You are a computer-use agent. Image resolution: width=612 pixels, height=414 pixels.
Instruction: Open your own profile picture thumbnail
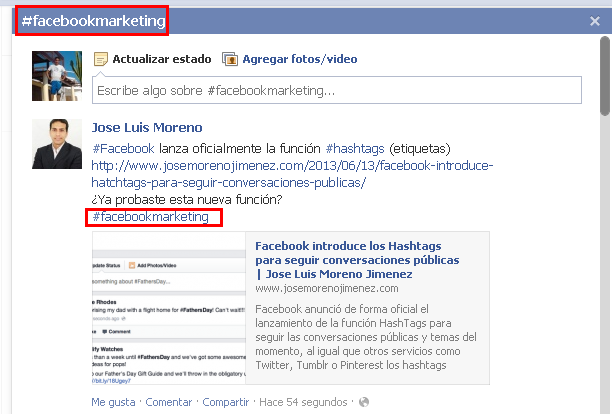(57, 76)
